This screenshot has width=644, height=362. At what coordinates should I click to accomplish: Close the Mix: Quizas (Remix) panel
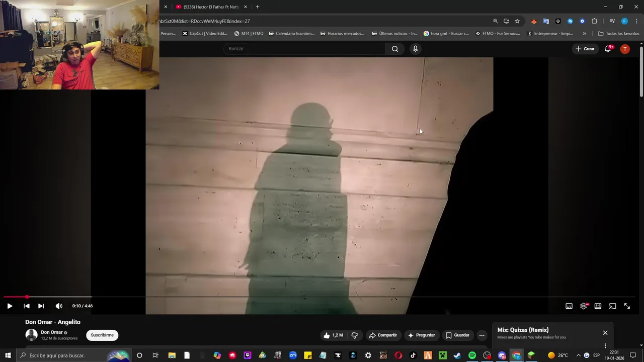click(605, 333)
